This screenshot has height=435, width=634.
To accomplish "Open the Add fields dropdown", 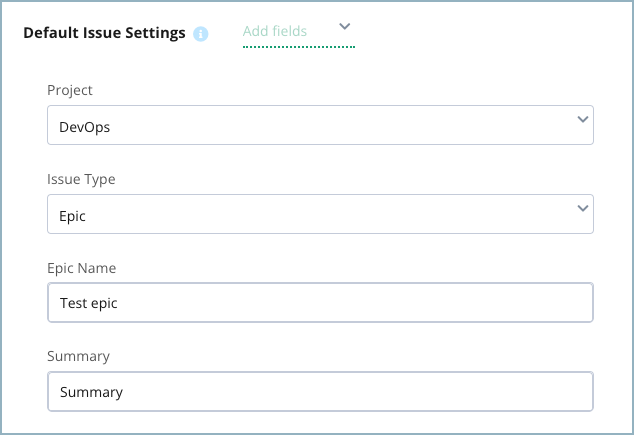I will (x=299, y=34).
